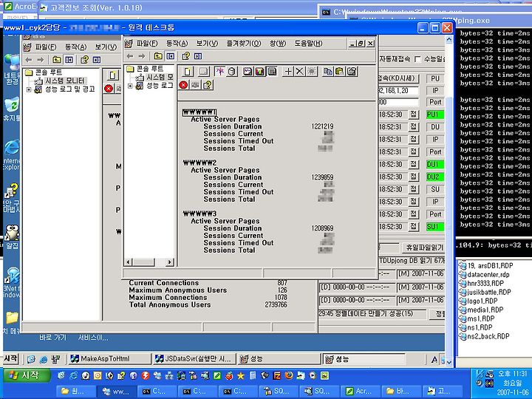Select media1.RDP file

[x=481, y=310]
